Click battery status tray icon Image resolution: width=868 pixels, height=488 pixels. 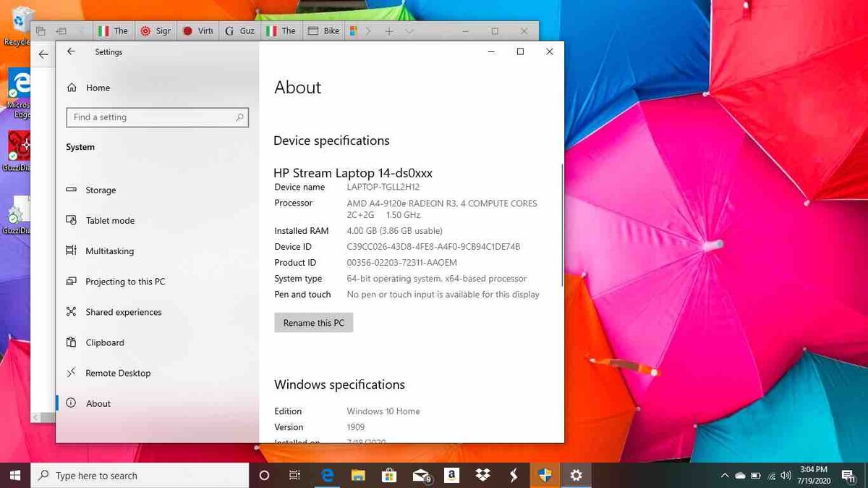pyautogui.click(x=756, y=476)
